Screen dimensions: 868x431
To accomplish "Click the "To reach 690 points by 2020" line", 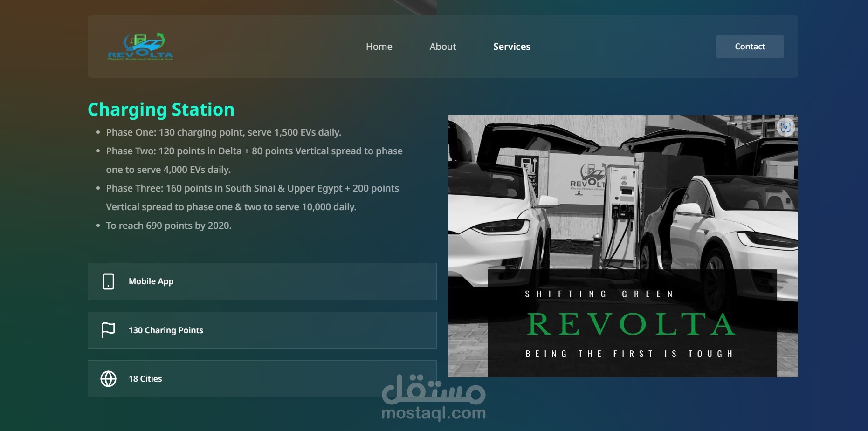I will pyautogui.click(x=169, y=226).
